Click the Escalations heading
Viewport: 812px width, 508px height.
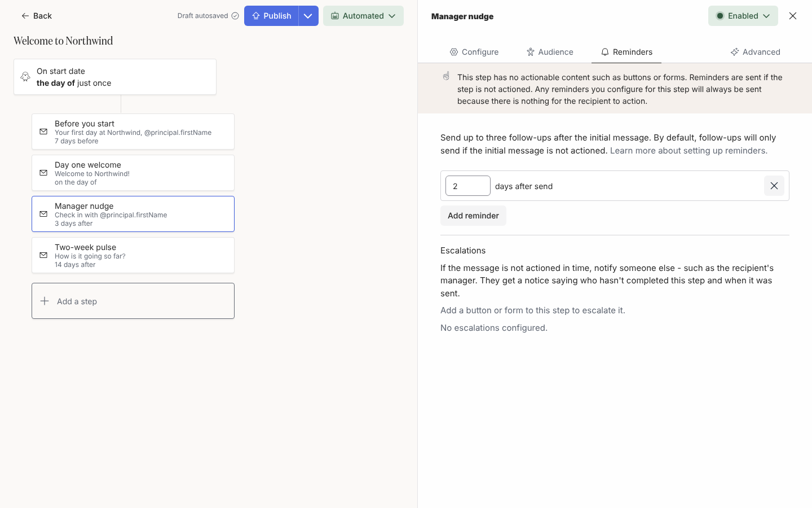(463, 251)
